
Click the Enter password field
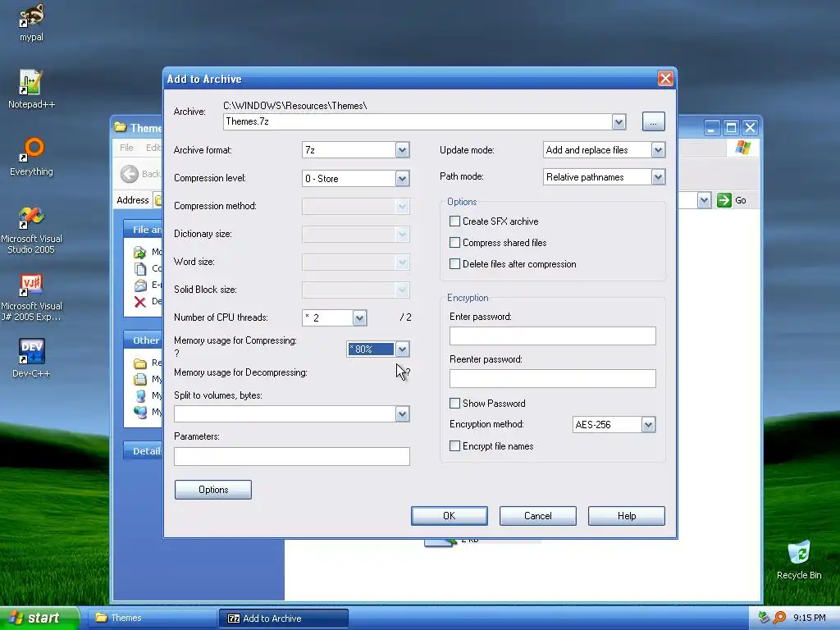pos(552,336)
